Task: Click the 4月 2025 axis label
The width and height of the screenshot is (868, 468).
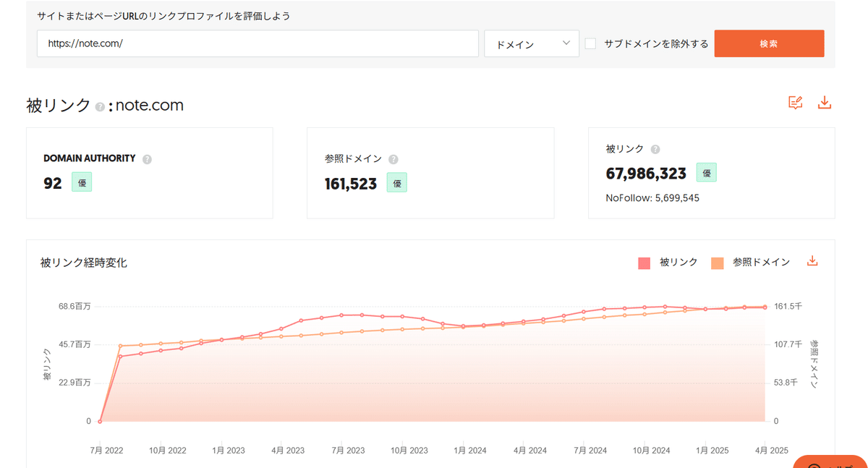Action: point(771,450)
